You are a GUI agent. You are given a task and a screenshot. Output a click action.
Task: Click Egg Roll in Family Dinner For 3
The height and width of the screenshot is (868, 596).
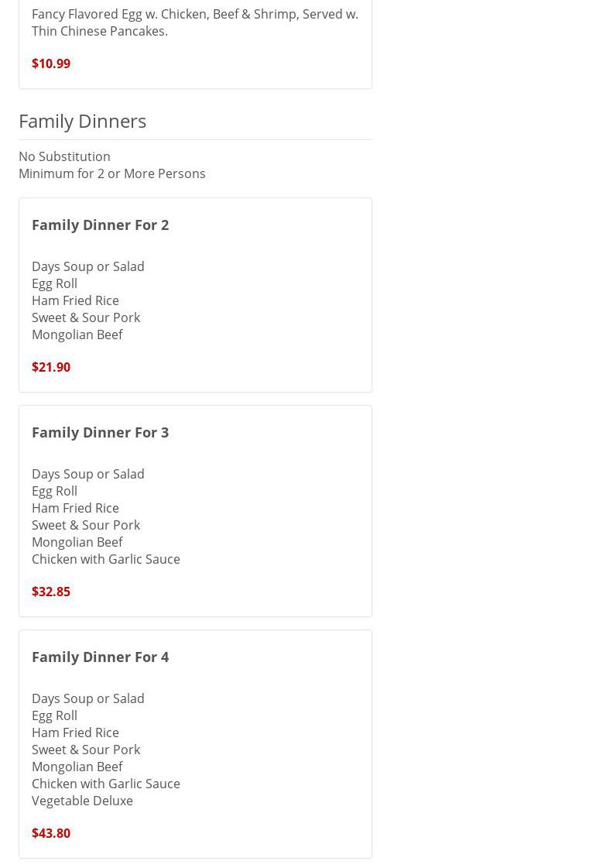tap(54, 491)
